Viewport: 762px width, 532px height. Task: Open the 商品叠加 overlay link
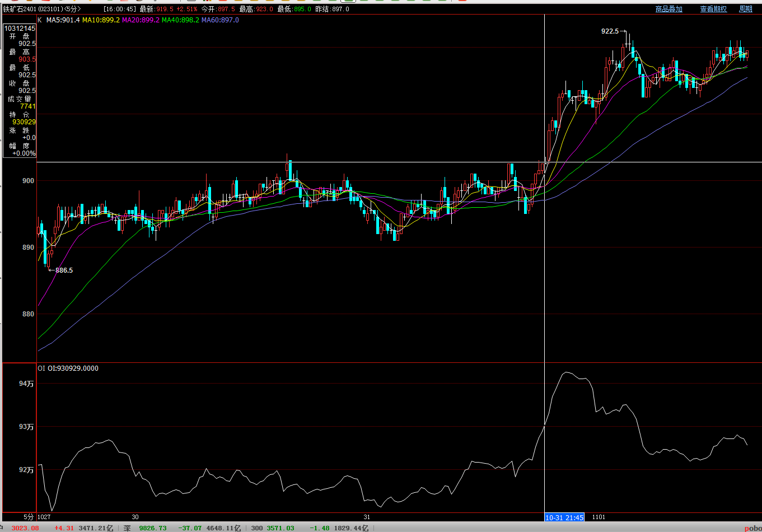668,9
